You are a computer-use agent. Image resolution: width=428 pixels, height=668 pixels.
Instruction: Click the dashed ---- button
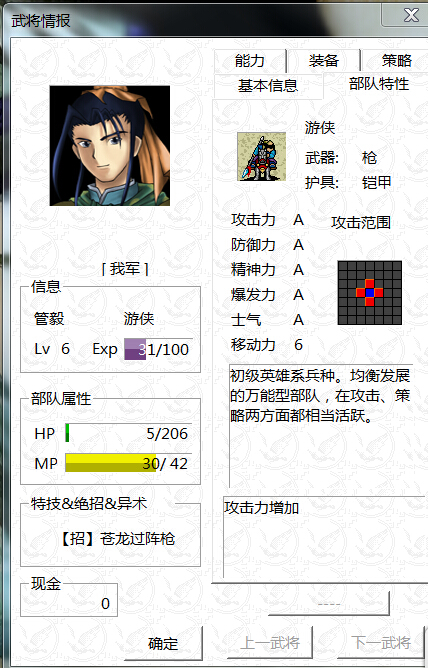point(329,603)
